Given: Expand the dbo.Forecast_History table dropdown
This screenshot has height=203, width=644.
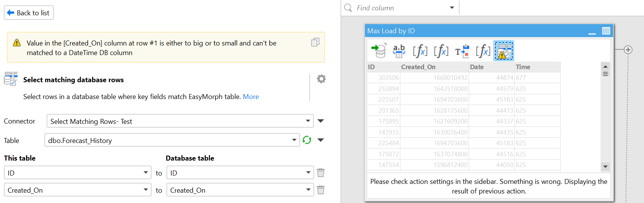Looking at the screenshot, I should 294,140.
